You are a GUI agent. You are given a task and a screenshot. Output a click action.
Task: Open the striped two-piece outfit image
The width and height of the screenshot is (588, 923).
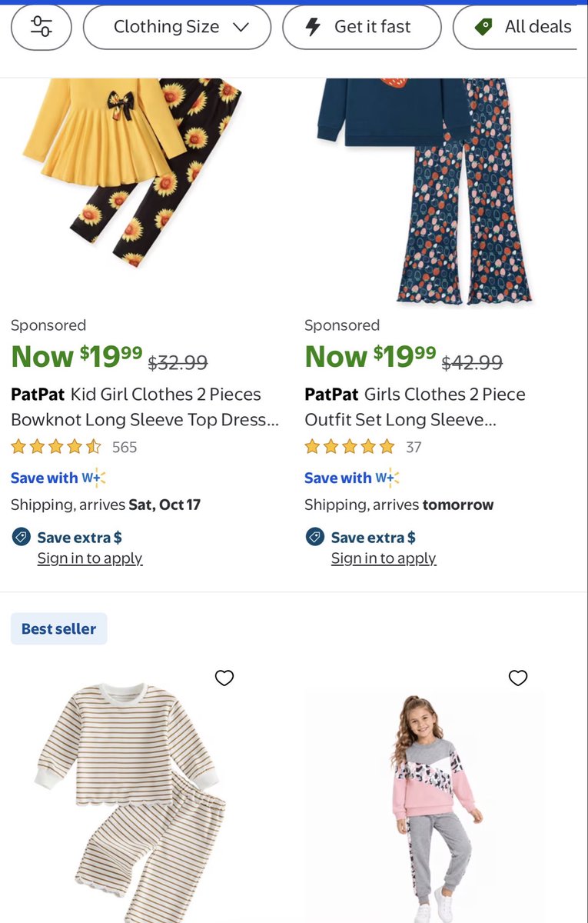131,800
